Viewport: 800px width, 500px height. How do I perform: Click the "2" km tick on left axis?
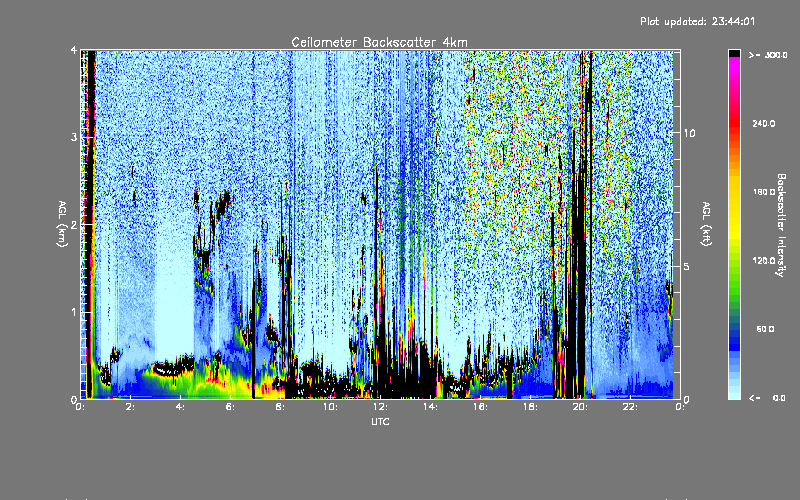pyautogui.click(x=74, y=225)
